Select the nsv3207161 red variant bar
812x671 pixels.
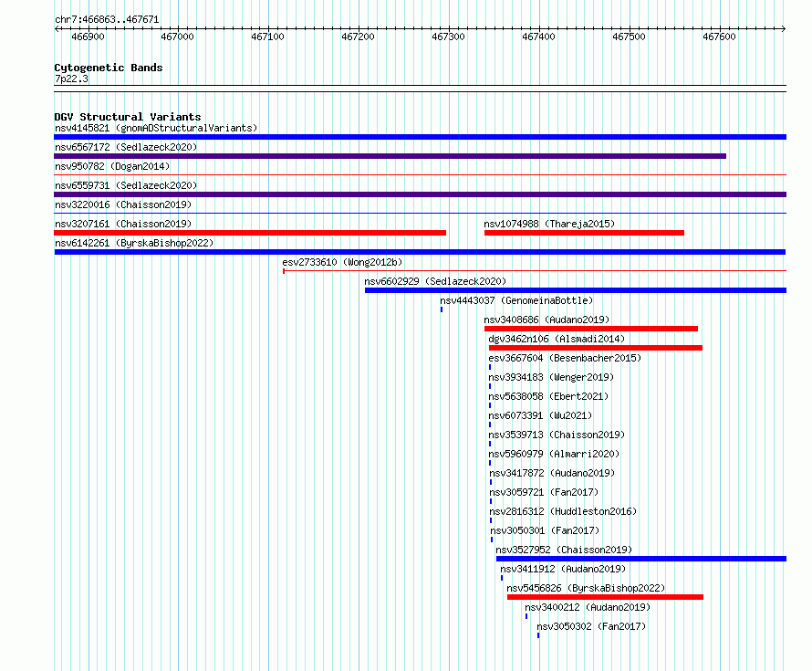[250, 233]
